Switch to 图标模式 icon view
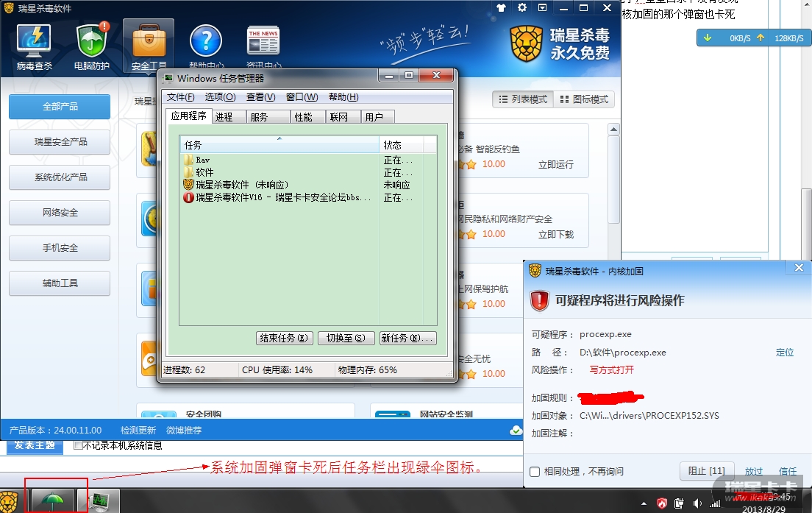Viewport: 812px width, 513px height. click(584, 99)
